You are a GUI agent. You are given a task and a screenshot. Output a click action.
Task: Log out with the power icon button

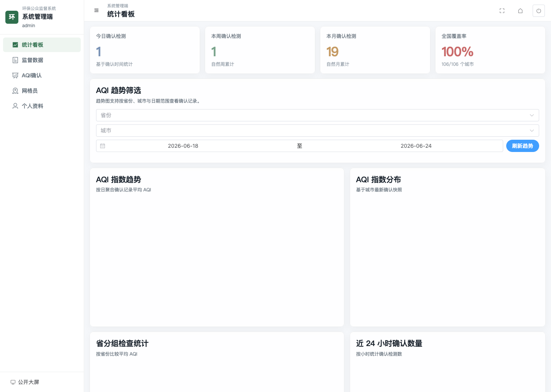pyautogui.click(x=539, y=11)
